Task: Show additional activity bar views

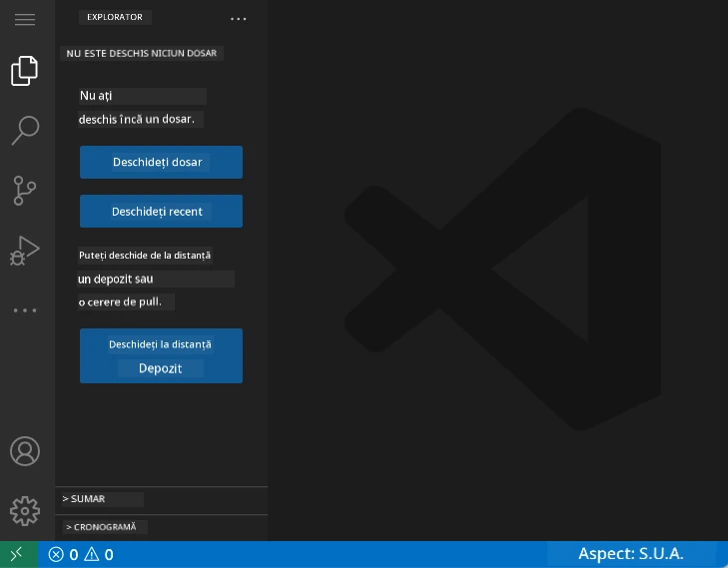Action: (x=25, y=310)
